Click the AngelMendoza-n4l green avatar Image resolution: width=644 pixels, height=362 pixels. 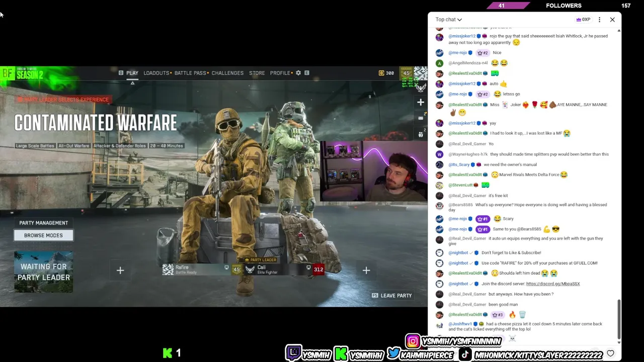[x=439, y=63]
